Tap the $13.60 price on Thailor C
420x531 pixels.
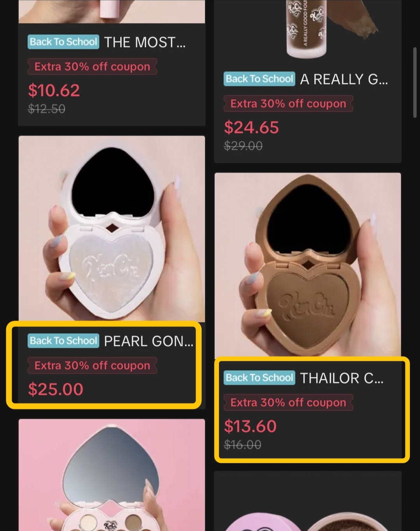coord(250,426)
